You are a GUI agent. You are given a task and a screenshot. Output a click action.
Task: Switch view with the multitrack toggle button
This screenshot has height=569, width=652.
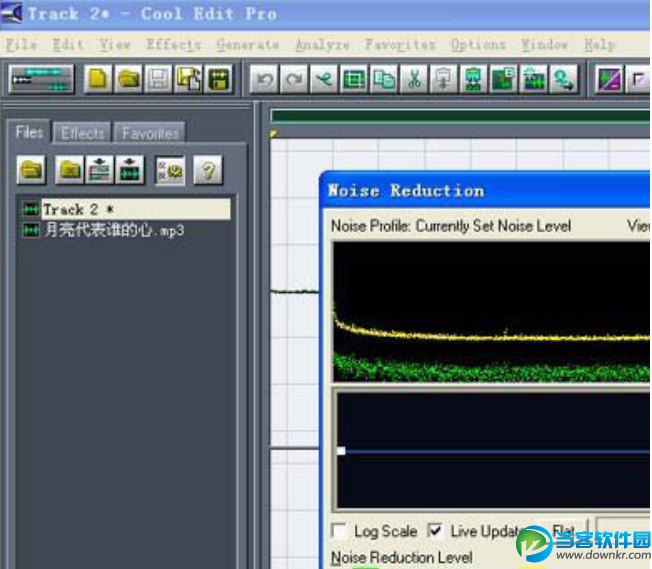[41, 79]
